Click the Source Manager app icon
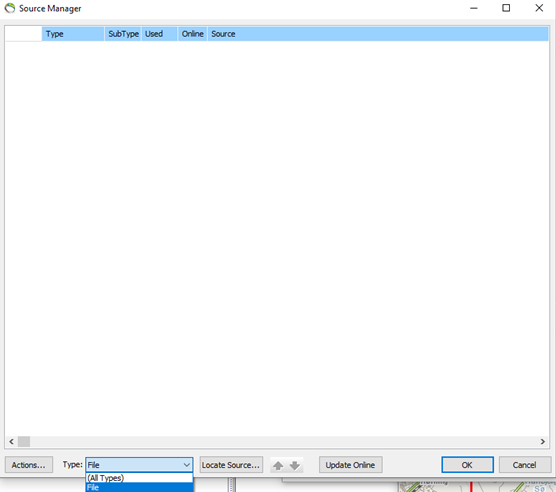 (10, 8)
